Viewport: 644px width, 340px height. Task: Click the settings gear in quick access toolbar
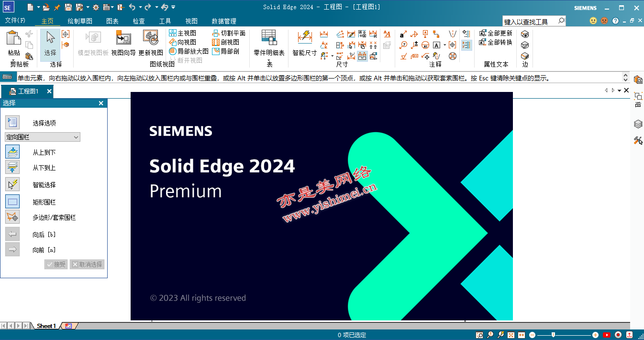(96, 7)
